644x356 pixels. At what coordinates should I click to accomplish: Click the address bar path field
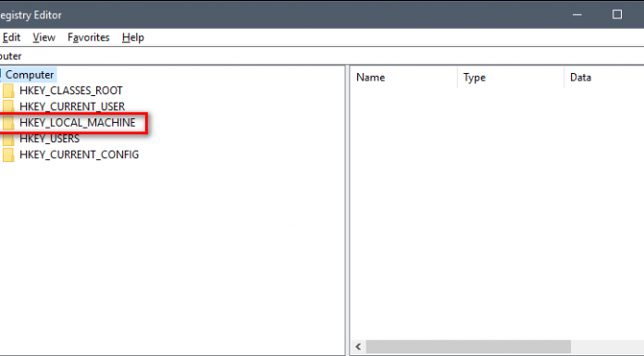click(322, 55)
